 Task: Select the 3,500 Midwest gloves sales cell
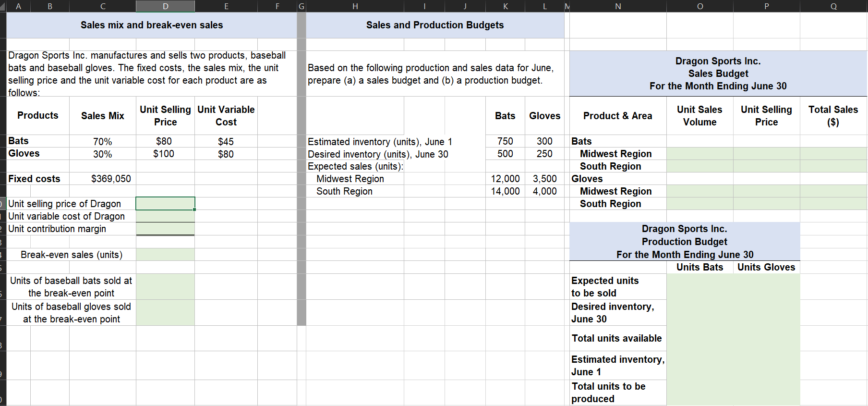[544, 179]
